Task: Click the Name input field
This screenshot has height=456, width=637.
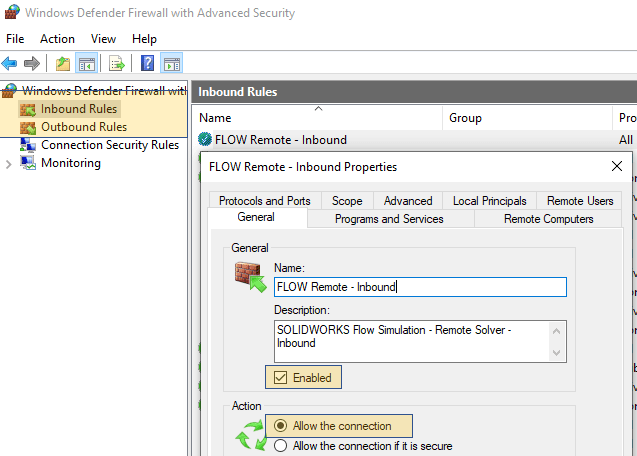Action: [420, 287]
